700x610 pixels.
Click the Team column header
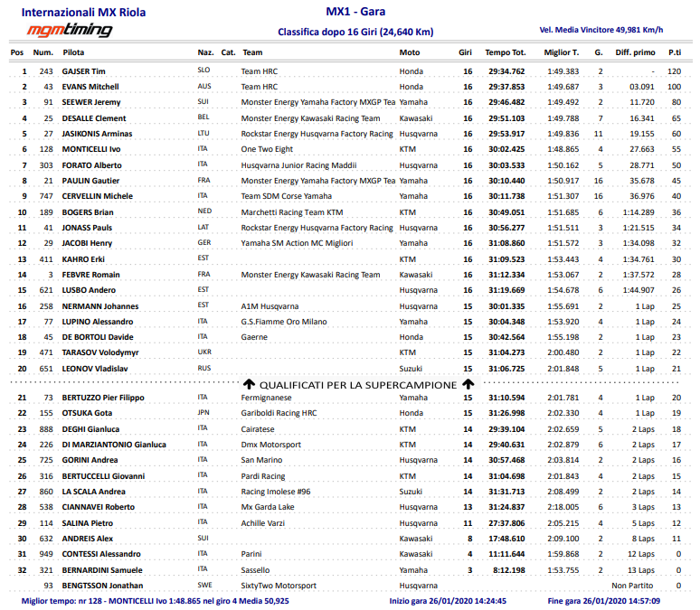(x=252, y=52)
